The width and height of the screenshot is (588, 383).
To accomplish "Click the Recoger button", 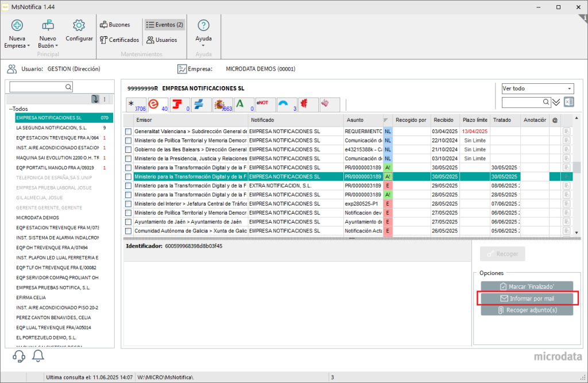I will click(502, 254).
